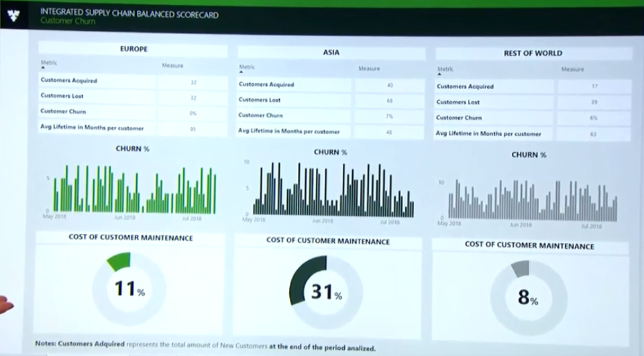644x356 pixels.
Task: Click the gray segment of 8% donut
Action: pos(521,269)
